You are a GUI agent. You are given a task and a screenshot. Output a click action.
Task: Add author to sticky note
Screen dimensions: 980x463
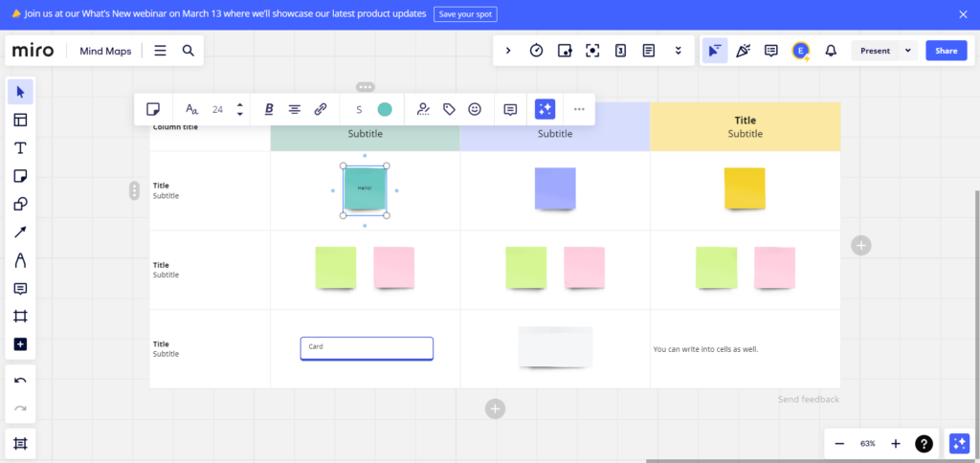point(424,109)
